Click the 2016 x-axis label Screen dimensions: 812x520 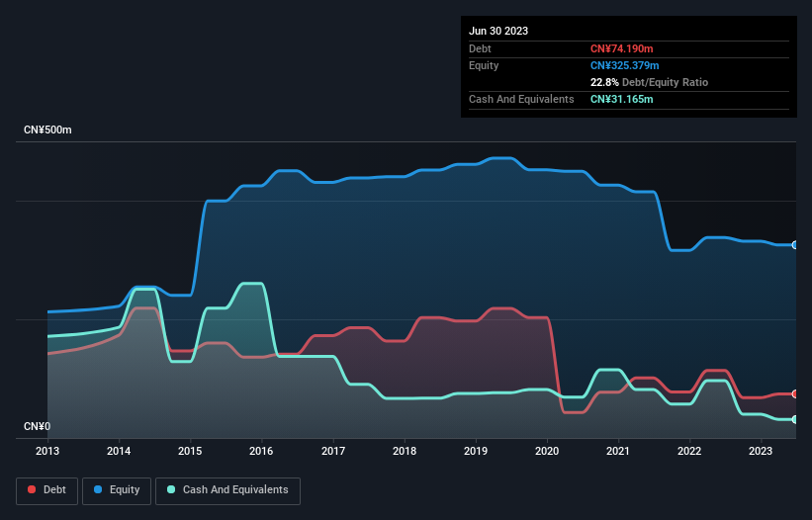(261, 451)
